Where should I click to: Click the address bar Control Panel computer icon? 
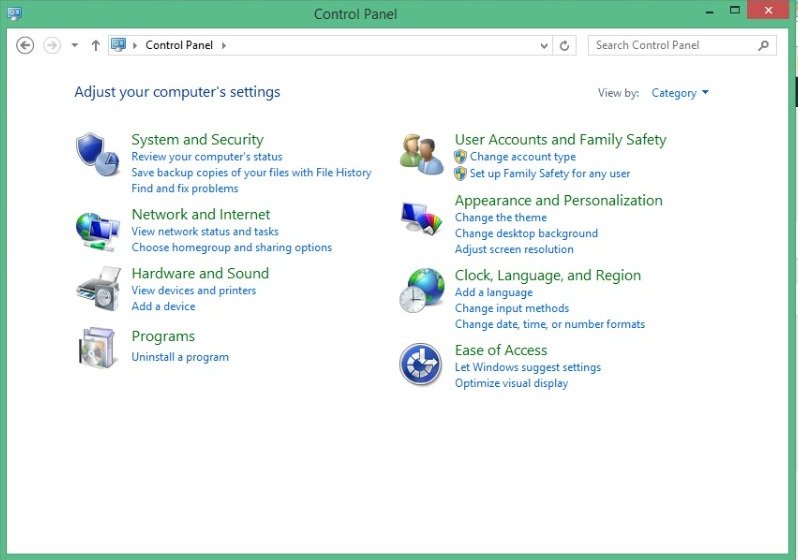pos(118,45)
